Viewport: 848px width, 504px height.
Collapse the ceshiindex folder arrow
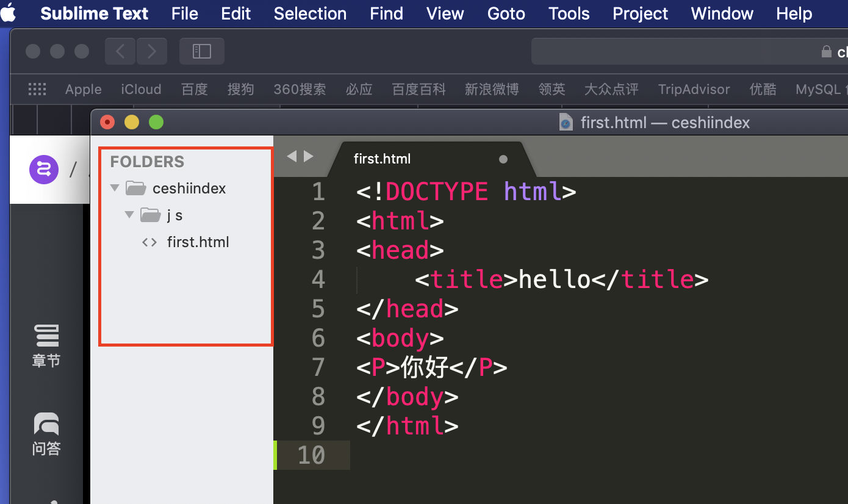pos(114,188)
